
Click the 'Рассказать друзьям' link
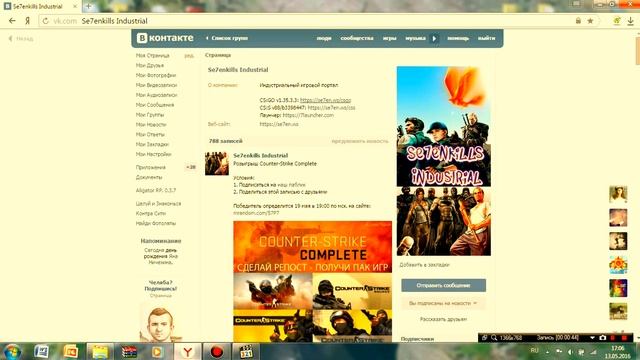point(443,319)
